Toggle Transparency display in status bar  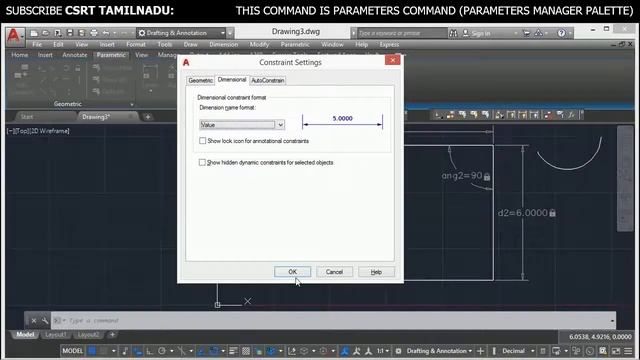point(246,351)
